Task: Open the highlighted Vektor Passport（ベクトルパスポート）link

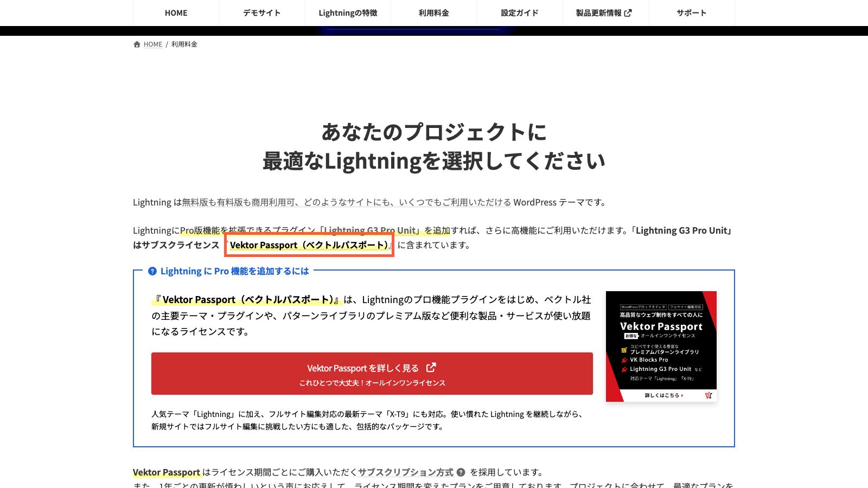Action: click(309, 245)
